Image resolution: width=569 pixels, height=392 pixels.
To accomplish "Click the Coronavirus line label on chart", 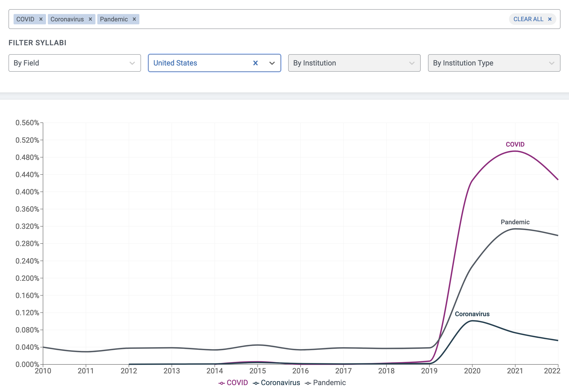I will (472, 314).
